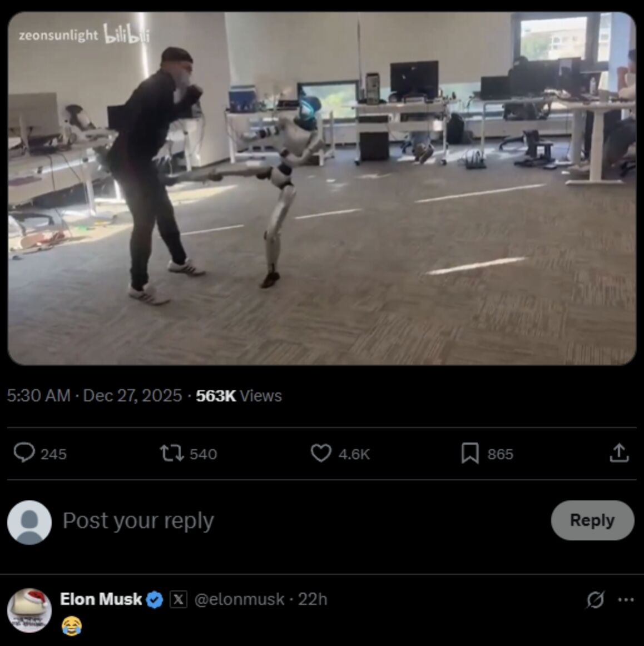The image size is (644, 646).
Task: Click the Grok icon on Elon Musk's reply
Action: (x=595, y=599)
